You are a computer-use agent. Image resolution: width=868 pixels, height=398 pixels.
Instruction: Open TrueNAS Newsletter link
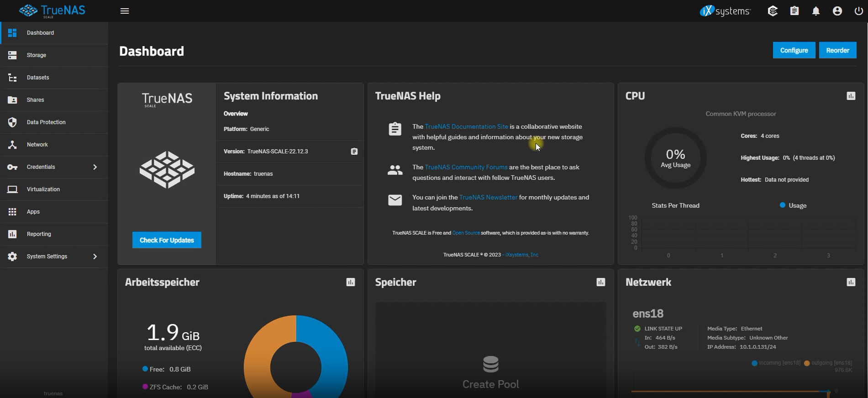488,197
